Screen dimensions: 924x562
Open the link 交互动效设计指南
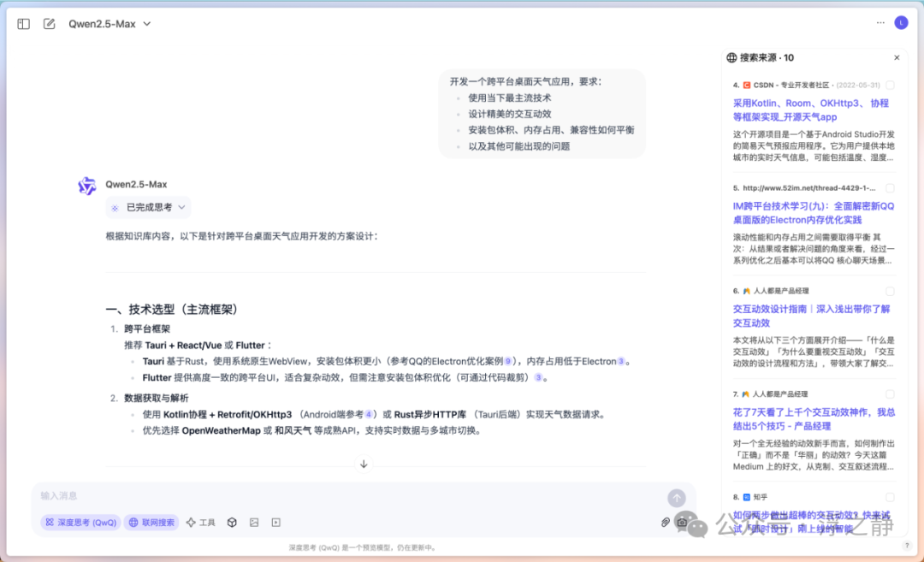(811, 316)
